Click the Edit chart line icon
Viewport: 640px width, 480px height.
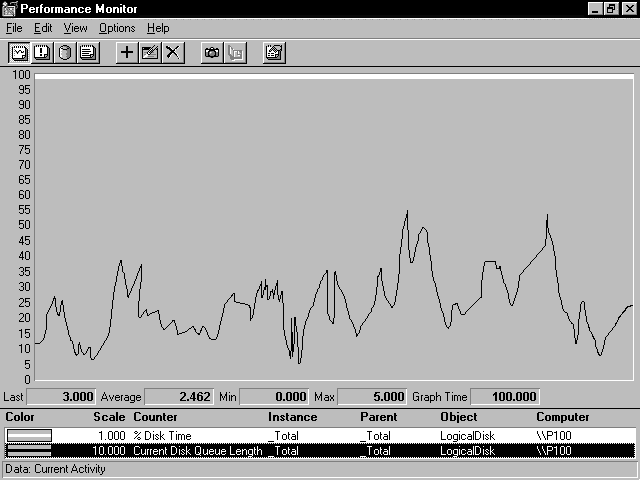(150, 53)
